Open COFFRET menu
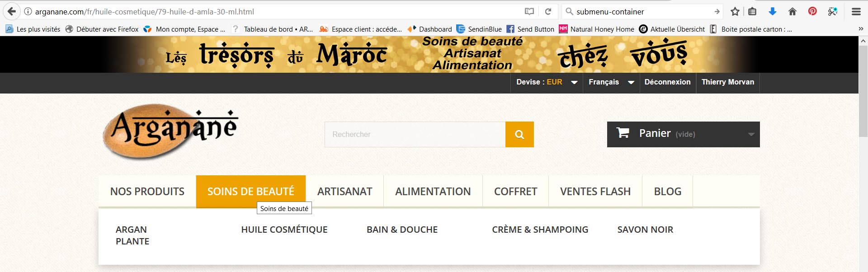 516,192
